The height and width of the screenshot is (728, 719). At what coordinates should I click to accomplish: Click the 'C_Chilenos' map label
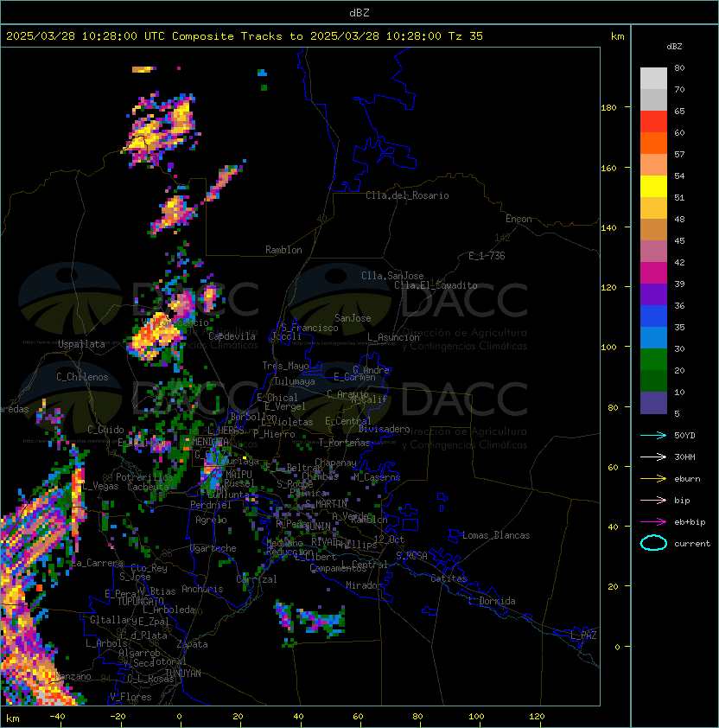[x=82, y=377]
